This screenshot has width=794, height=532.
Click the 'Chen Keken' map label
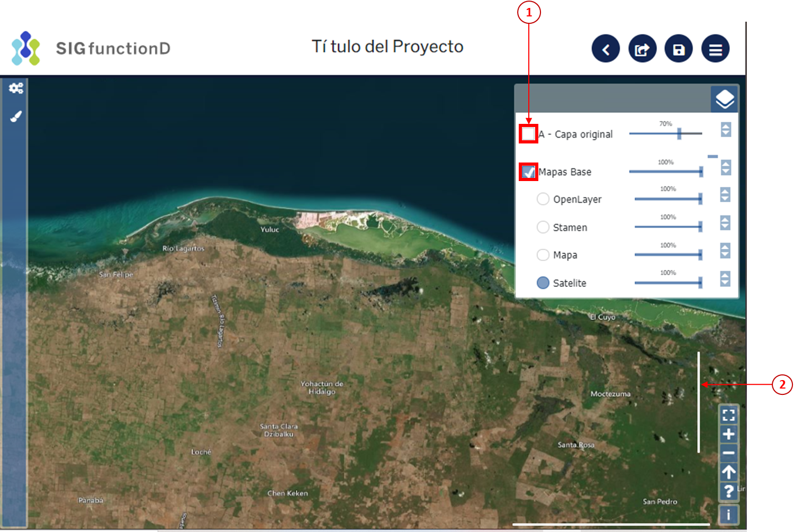(287, 493)
